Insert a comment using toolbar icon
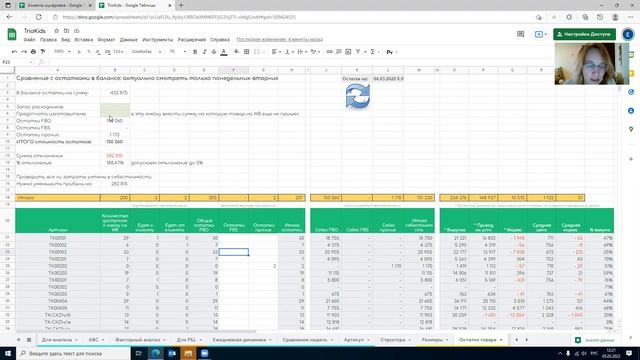The height and width of the screenshot is (360, 640). click(x=339, y=52)
